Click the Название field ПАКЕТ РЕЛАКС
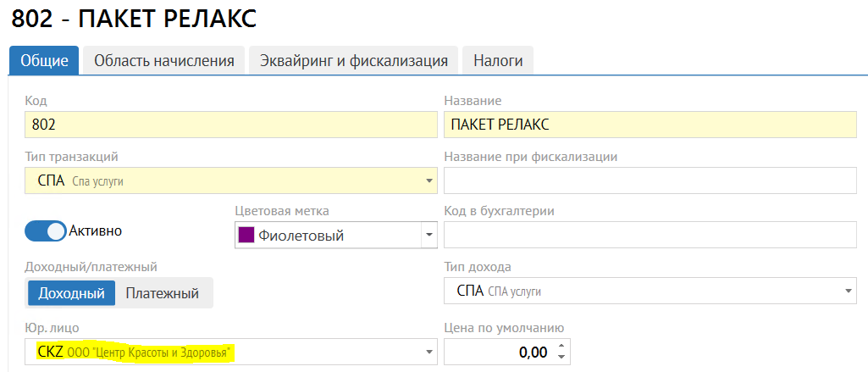This screenshot has height=372, width=868. click(649, 125)
